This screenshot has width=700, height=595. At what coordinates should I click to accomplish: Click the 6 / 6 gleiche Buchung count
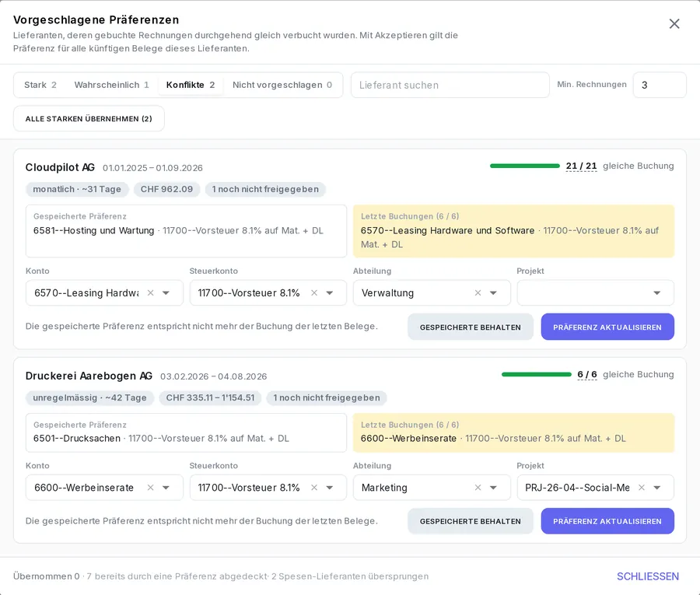[587, 374]
